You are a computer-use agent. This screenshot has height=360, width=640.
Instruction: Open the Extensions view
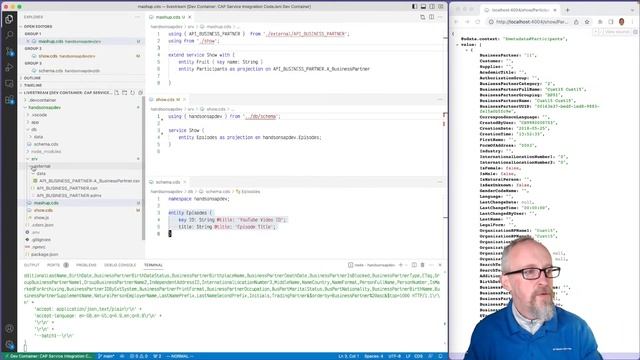(9, 100)
